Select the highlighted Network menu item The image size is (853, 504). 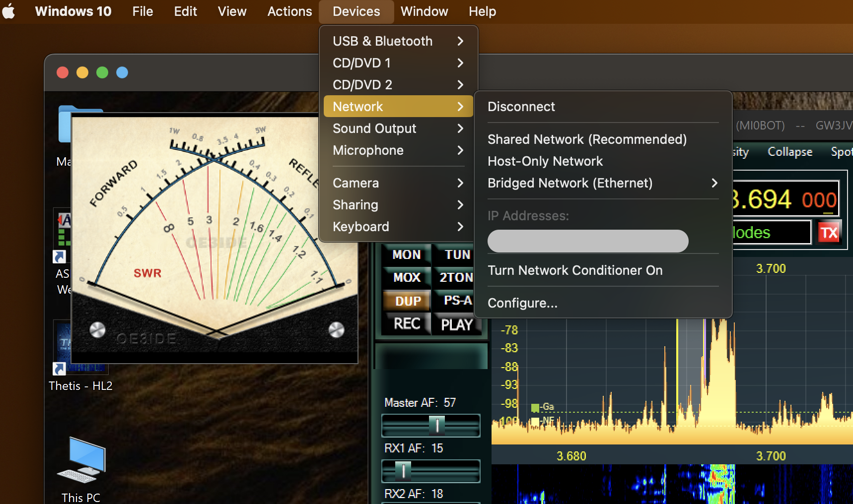point(398,106)
